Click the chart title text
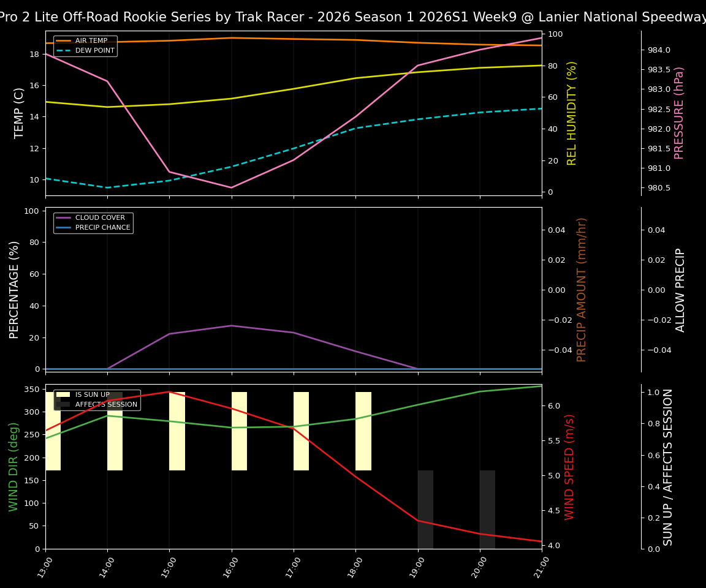Image resolution: width=706 pixels, height=588 pixels. pos(353,17)
